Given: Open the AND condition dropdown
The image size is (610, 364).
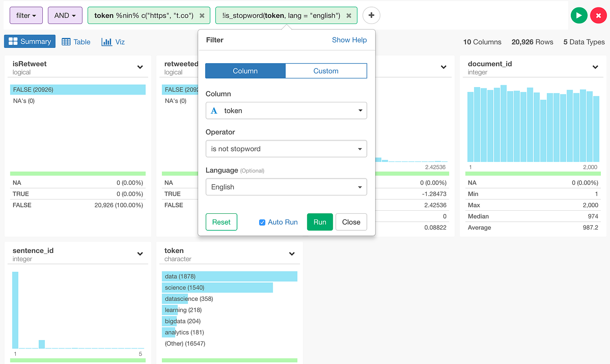Looking at the screenshot, I should pyautogui.click(x=65, y=15).
